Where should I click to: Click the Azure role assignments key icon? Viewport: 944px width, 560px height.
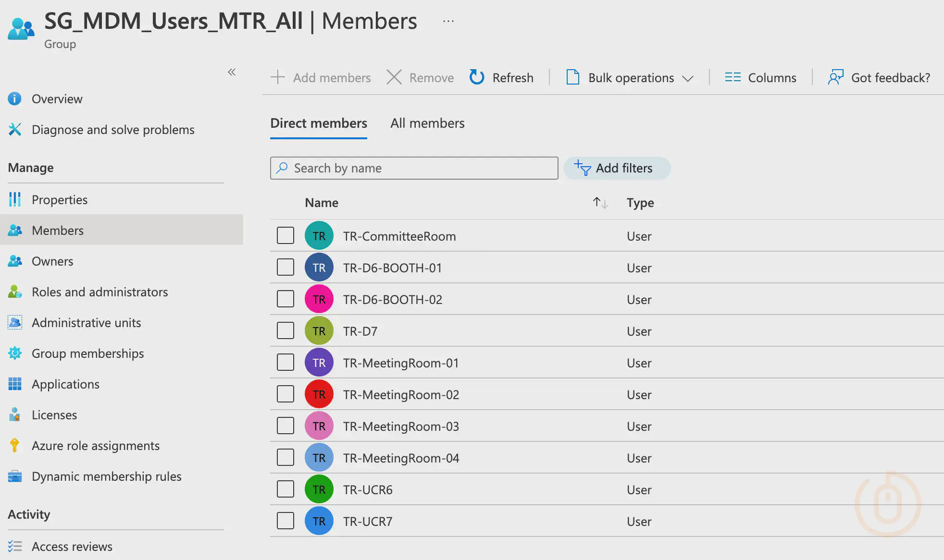click(x=15, y=446)
